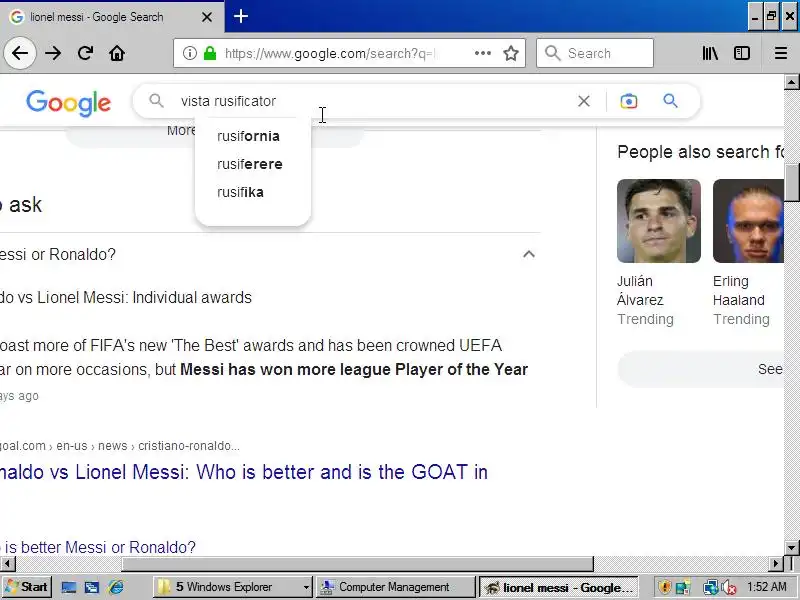
Task: Open 'is better Messi or Ronaldo?' link
Action: [98, 547]
